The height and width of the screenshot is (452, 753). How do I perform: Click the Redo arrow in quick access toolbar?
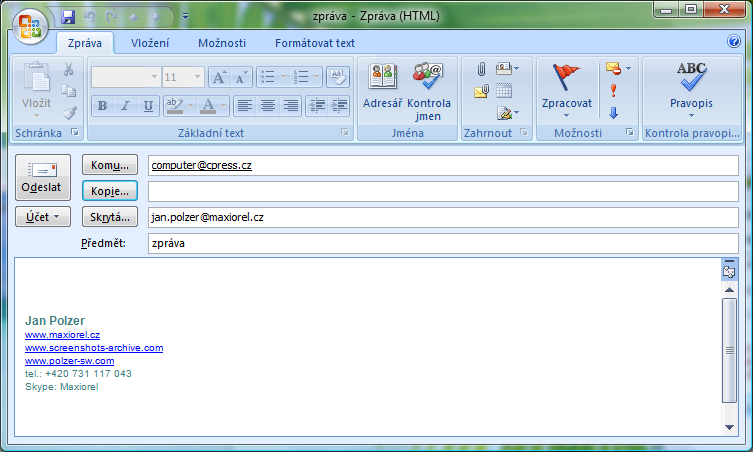[x=111, y=17]
